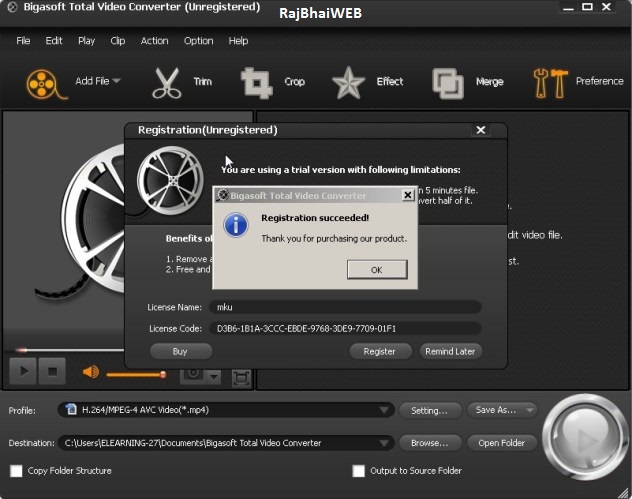
Task: Open the Add File dropdown arrow
Action: tap(116, 81)
